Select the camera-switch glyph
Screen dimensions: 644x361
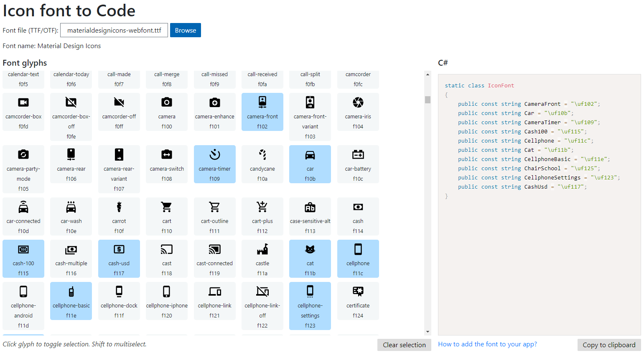[x=167, y=164]
